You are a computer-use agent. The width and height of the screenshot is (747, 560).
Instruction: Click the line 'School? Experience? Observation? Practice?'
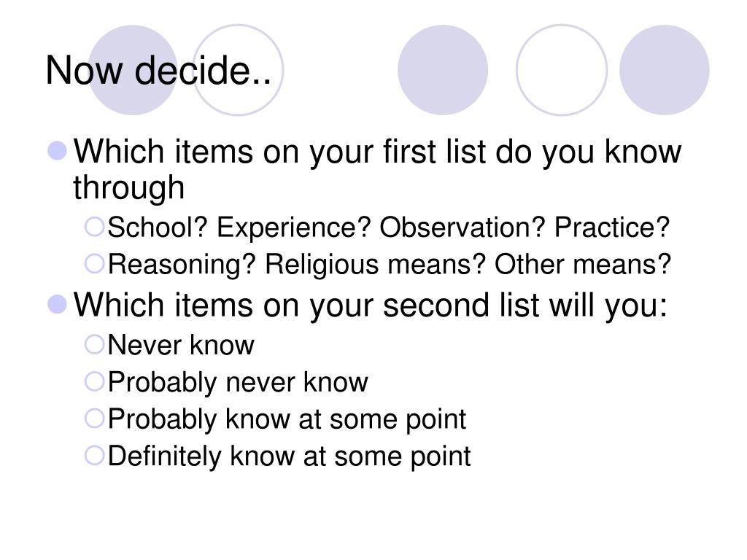(389, 227)
